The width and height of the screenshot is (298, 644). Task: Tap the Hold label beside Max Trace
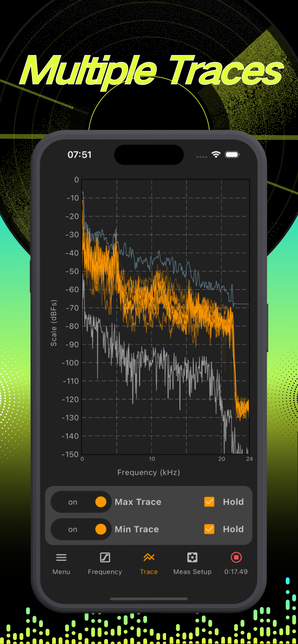click(x=233, y=502)
